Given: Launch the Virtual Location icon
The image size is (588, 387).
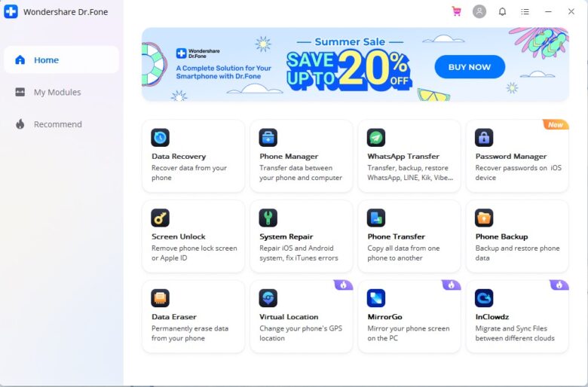Looking at the screenshot, I should coord(268,298).
